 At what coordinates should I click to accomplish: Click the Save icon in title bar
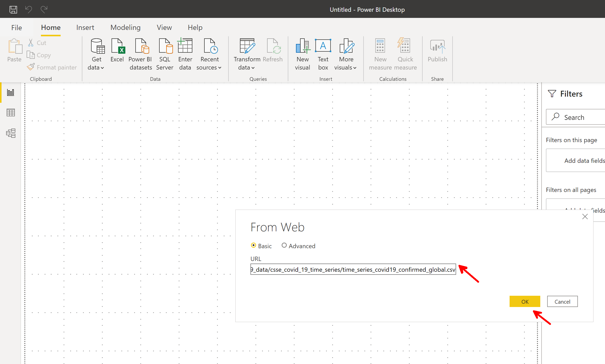pyautogui.click(x=13, y=10)
